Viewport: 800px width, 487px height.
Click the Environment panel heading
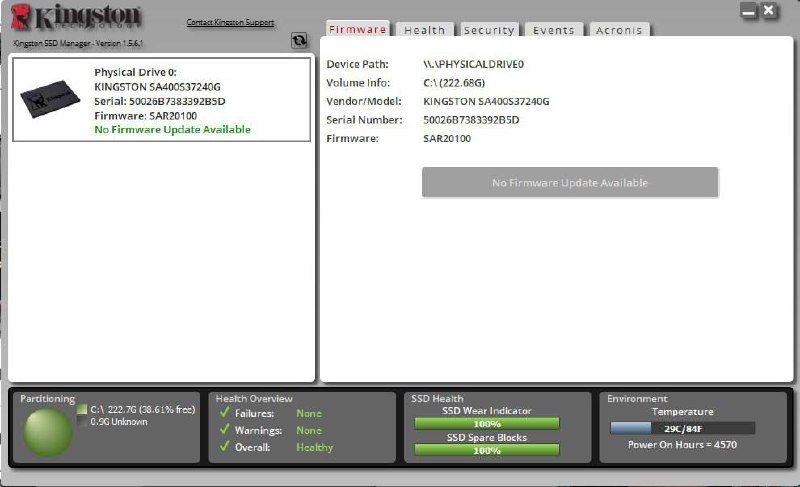point(637,398)
